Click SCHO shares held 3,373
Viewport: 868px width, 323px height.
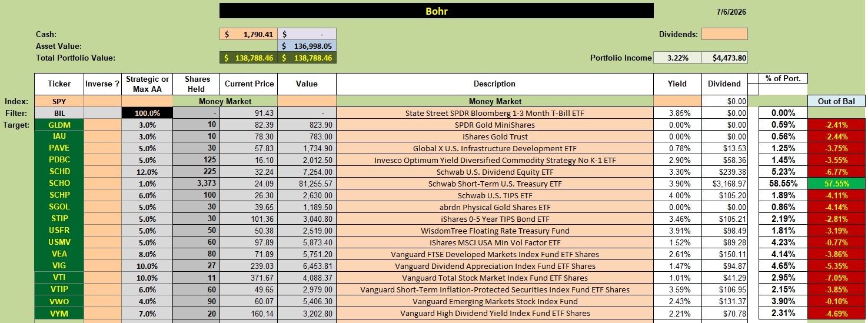[196, 184]
